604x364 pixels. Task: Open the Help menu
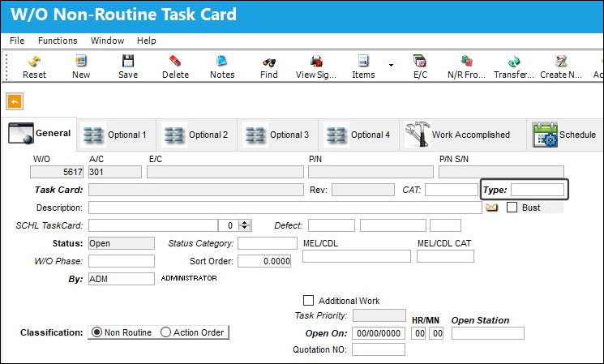pos(147,41)
